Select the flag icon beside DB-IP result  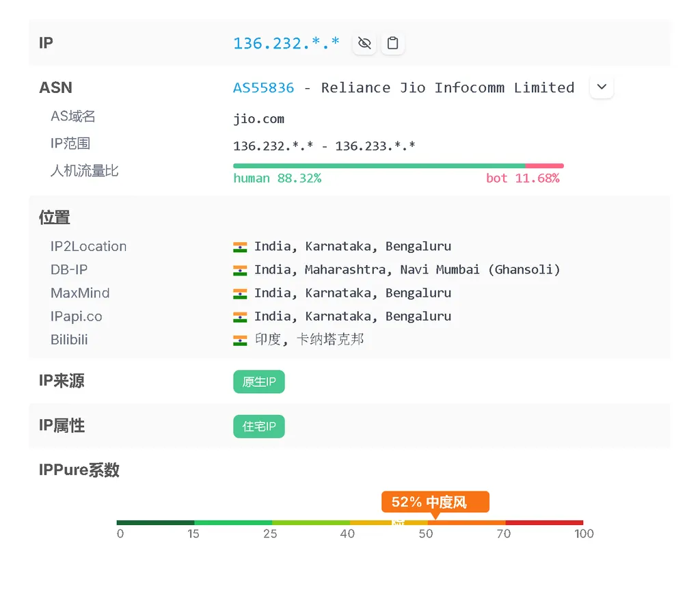click(x=240, y=269)
